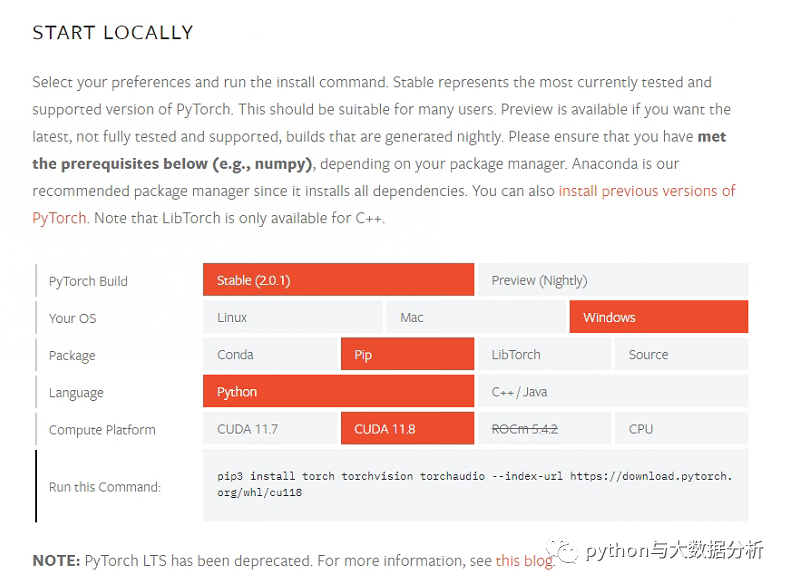Screen dimensions: 789x586
Task: Choose LibTorch package option
Action: coord(544,354)
